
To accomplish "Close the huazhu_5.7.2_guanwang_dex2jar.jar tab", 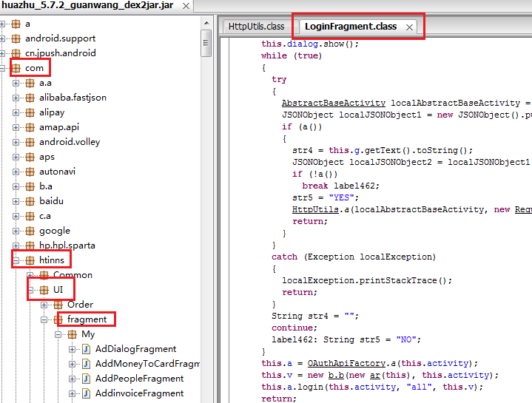I will (x=186, y=6).
